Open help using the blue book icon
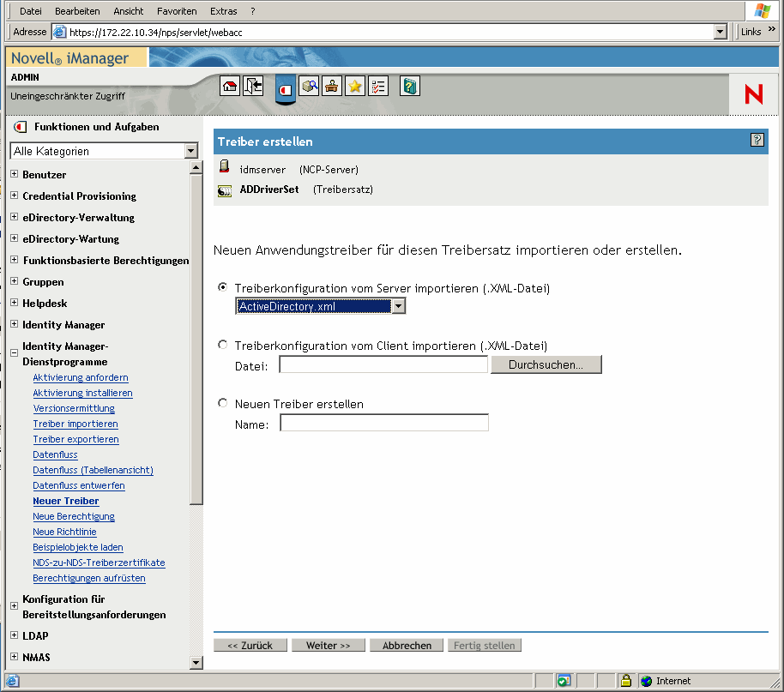Image resolution: width=784 pixels, height=692 pixels. coord(409,86)
